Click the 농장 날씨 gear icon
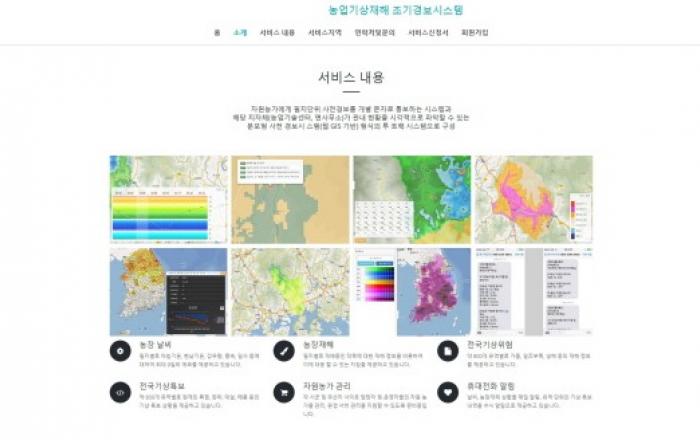 pyautogui.click(x=122, y=352)
